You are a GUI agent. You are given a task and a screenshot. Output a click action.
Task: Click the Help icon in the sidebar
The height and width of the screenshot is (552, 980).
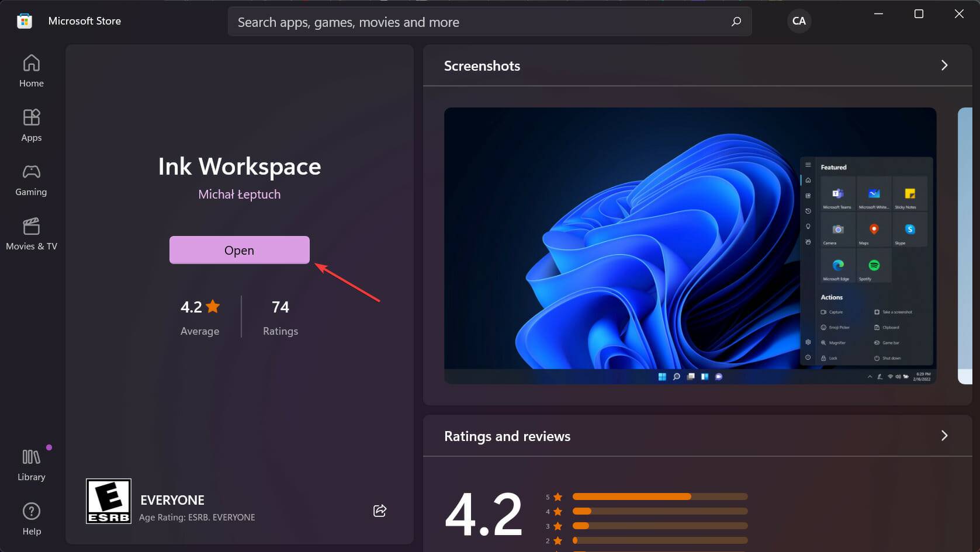31,518
